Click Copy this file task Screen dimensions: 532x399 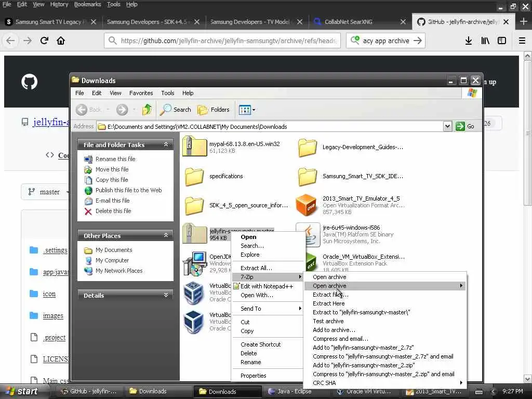click(x=112, y=180)
